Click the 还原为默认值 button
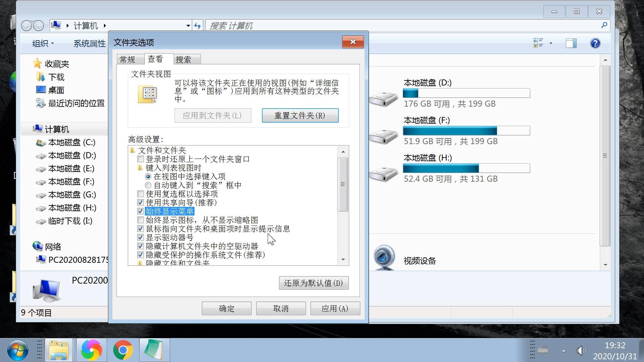The image size is (644, 362). point(313,283)
